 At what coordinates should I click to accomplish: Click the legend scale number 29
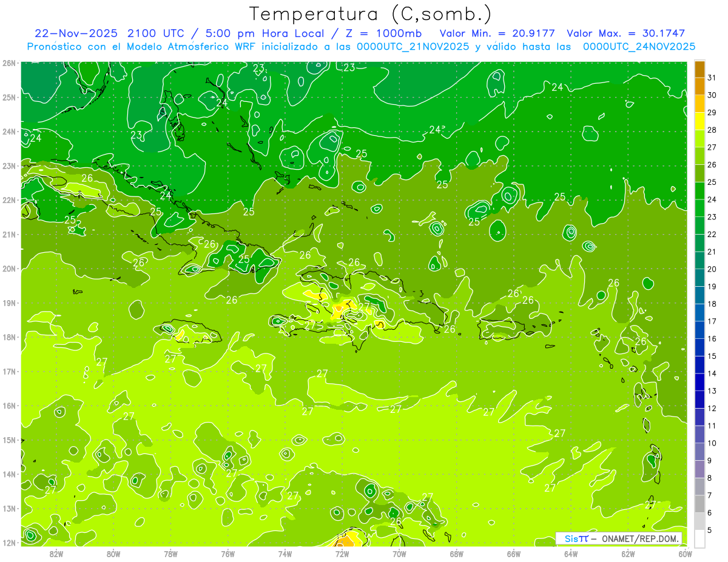[x=712, y=112]
